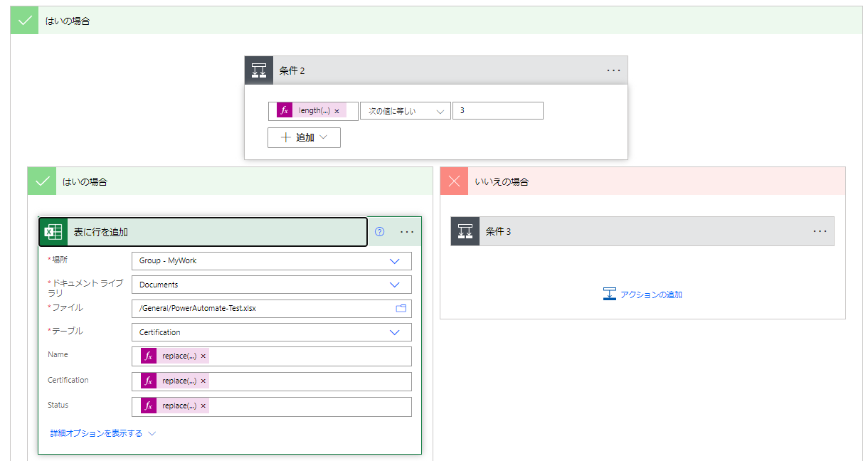The image size is (868, 461).
Task: Remove the Certification replace(...) token
Action: [203, 381]
